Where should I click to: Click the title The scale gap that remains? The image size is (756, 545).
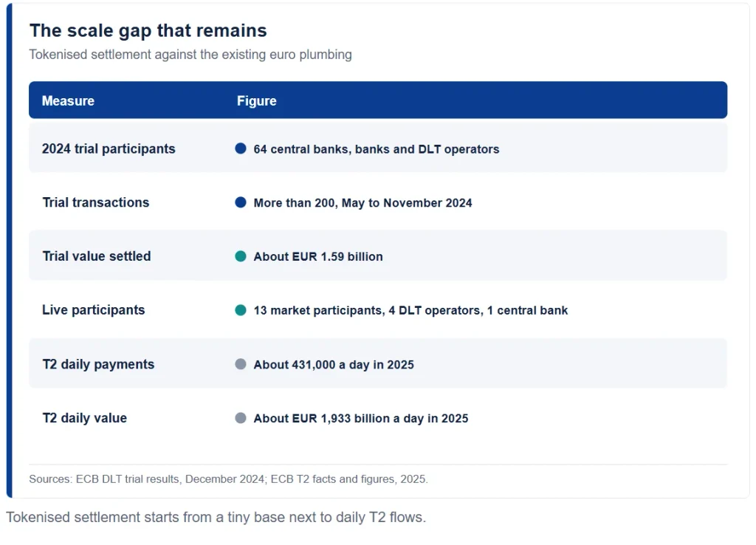tap(148, 31)
